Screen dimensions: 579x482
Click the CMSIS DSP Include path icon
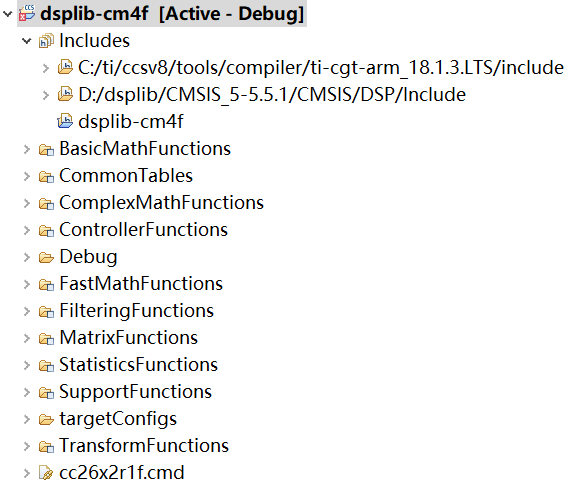[x=65, y=94]
